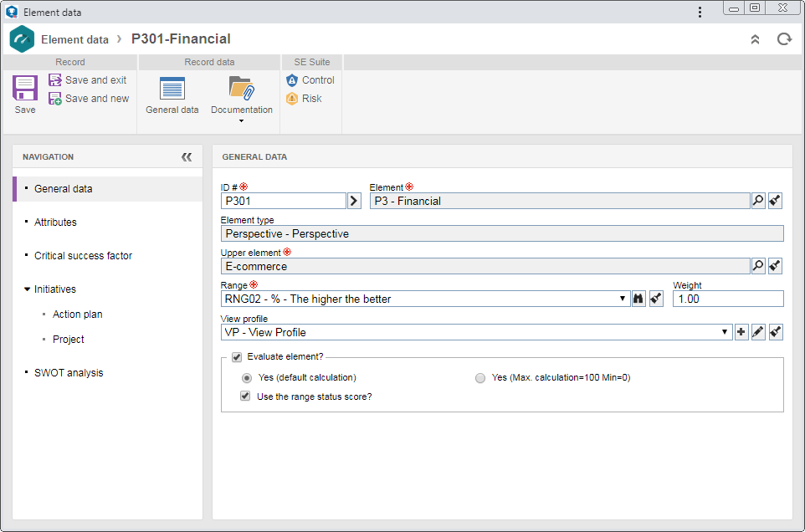The height and width of the screenshot is (532, 805).
Task: Select Yes (default calculation) radio button
Action: 247,378
